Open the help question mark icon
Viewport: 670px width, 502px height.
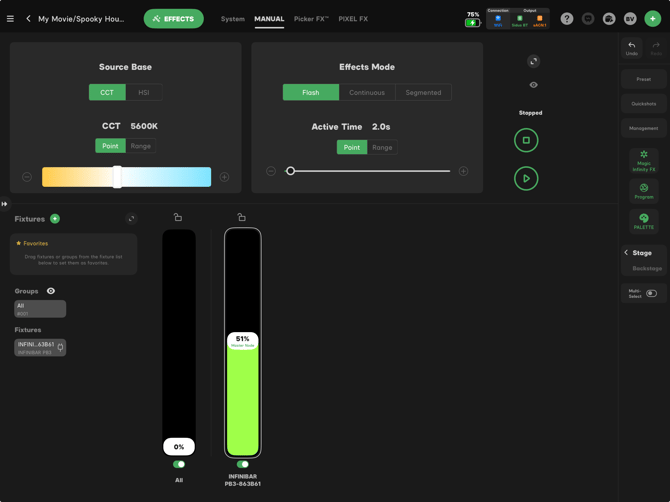tap(567, 19)
